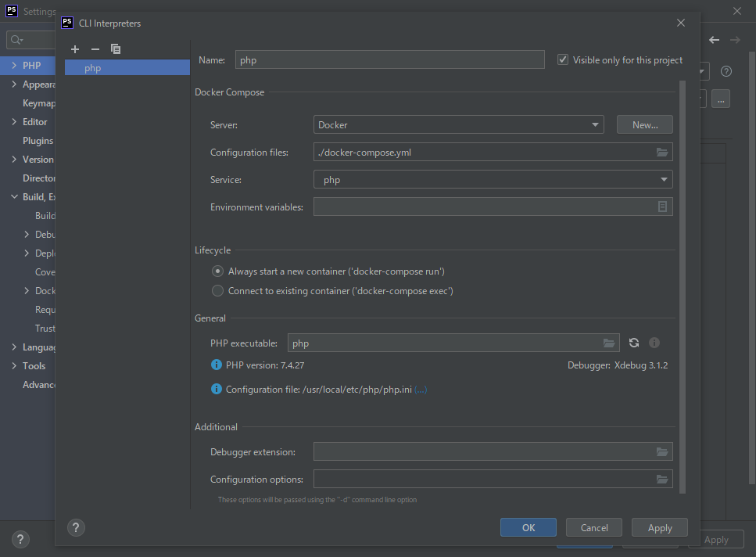
Task: Select Always start a new container option
Action: click(x=218, y=271)
